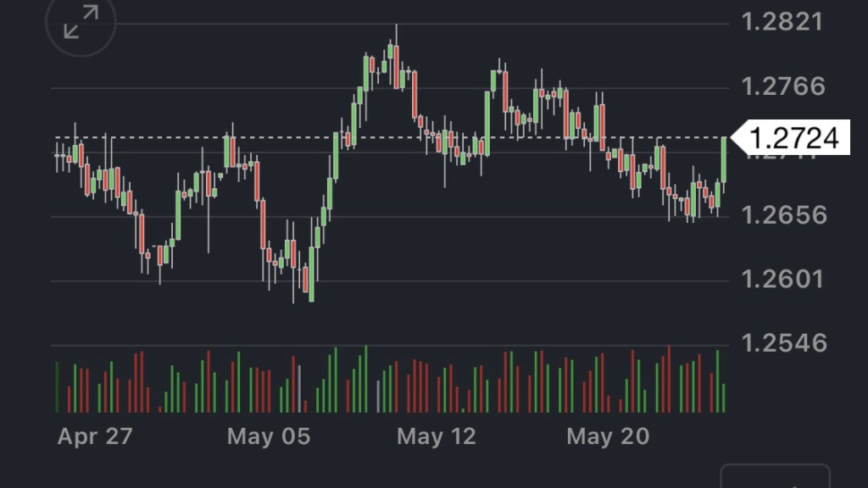Image resolution: width=868 pixels, height=488 pixels.
Task: Click the 1.2601 price axis label
Action: [x=782, y=279]
